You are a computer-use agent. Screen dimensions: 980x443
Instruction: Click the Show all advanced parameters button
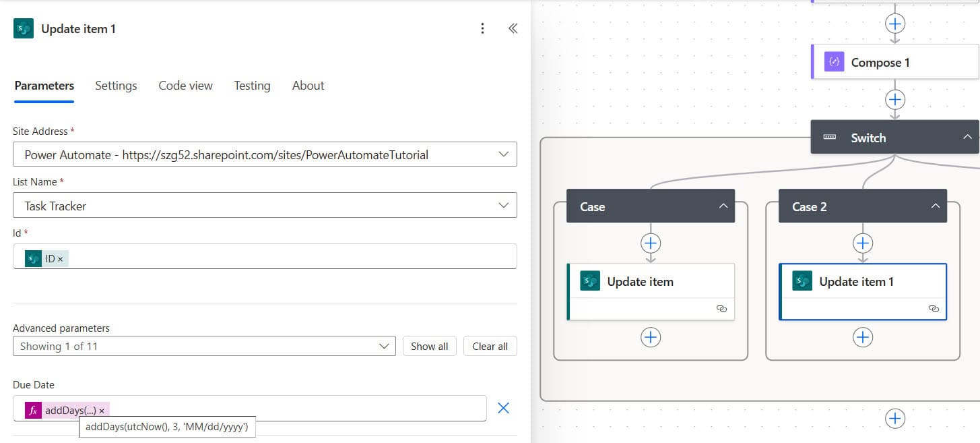coord(429,346)
